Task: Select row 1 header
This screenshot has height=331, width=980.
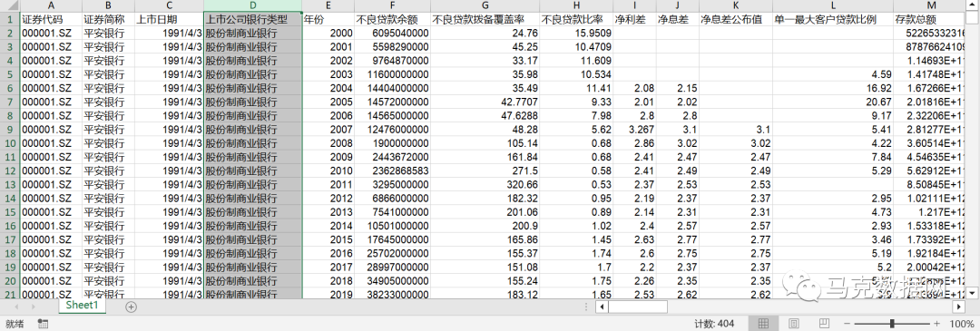Action: 10,19
